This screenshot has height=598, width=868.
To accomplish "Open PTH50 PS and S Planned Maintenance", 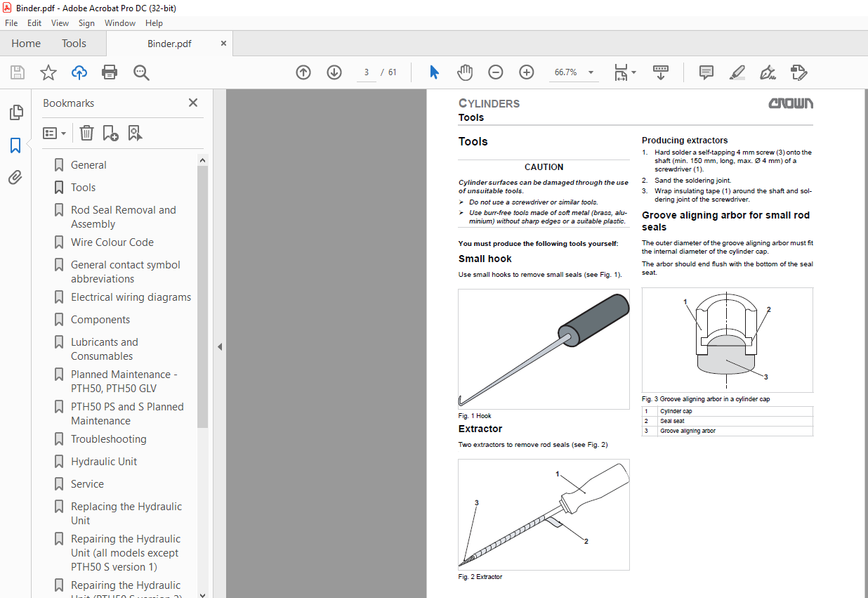I will pos(127,414).
